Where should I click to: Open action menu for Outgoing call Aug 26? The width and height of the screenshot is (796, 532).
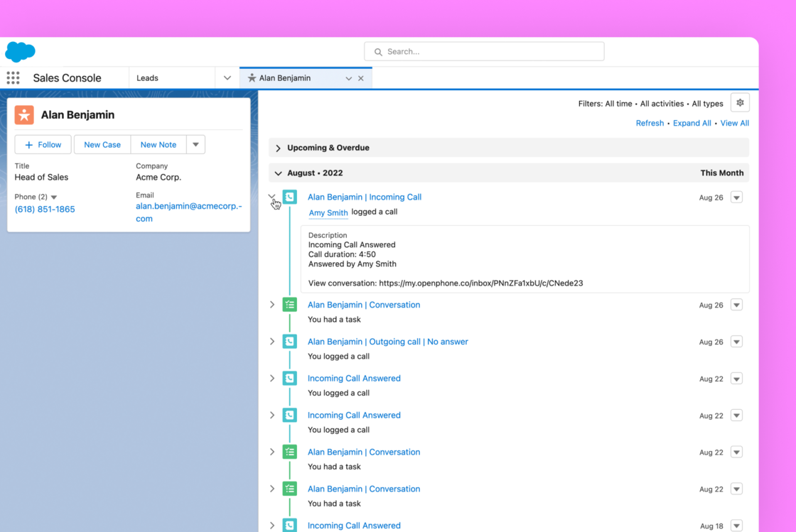point(736,342)
